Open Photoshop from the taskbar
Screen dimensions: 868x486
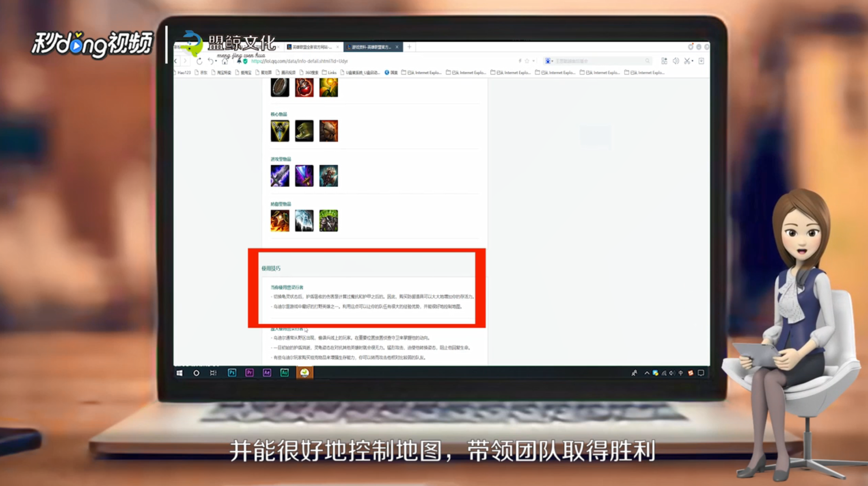232,373
